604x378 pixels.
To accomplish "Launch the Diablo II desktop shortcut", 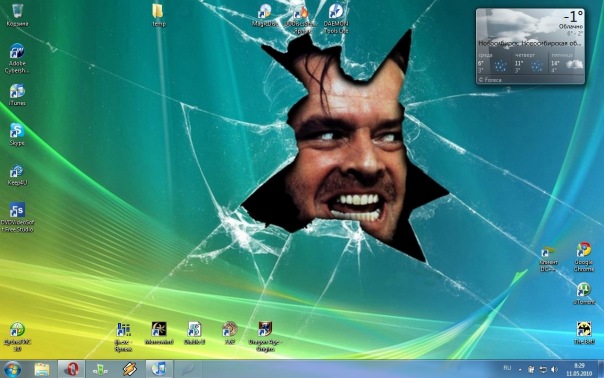I will click(194, 333).
